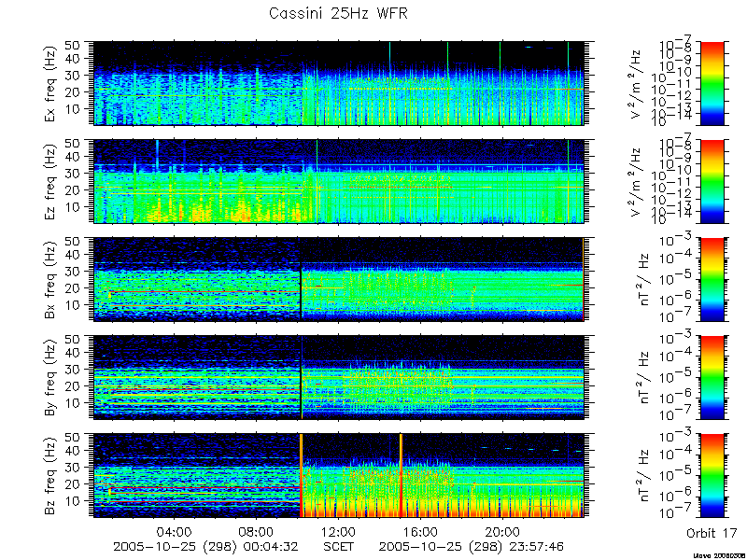
Task: Click the Bx panel color scale bar
Action: (x=712, y=279)
